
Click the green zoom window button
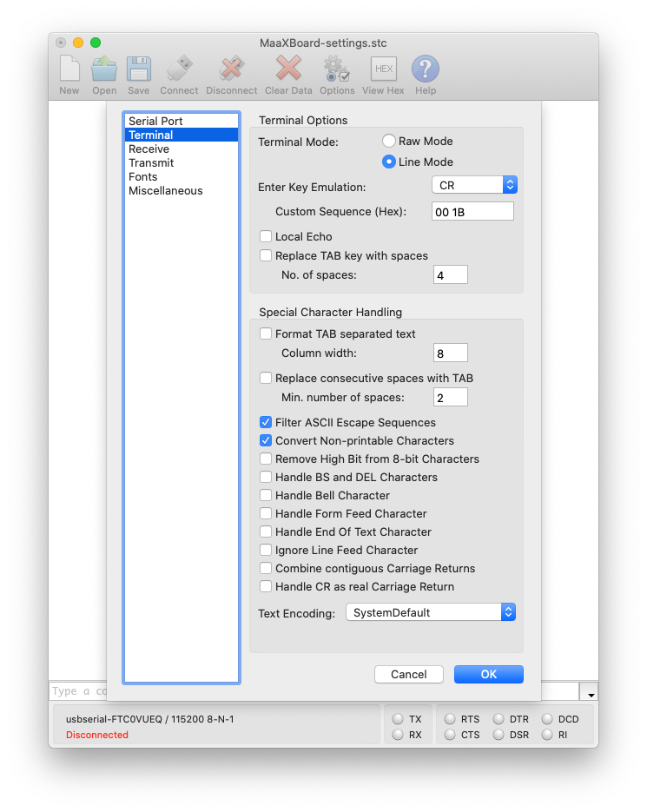pos(96,43)
